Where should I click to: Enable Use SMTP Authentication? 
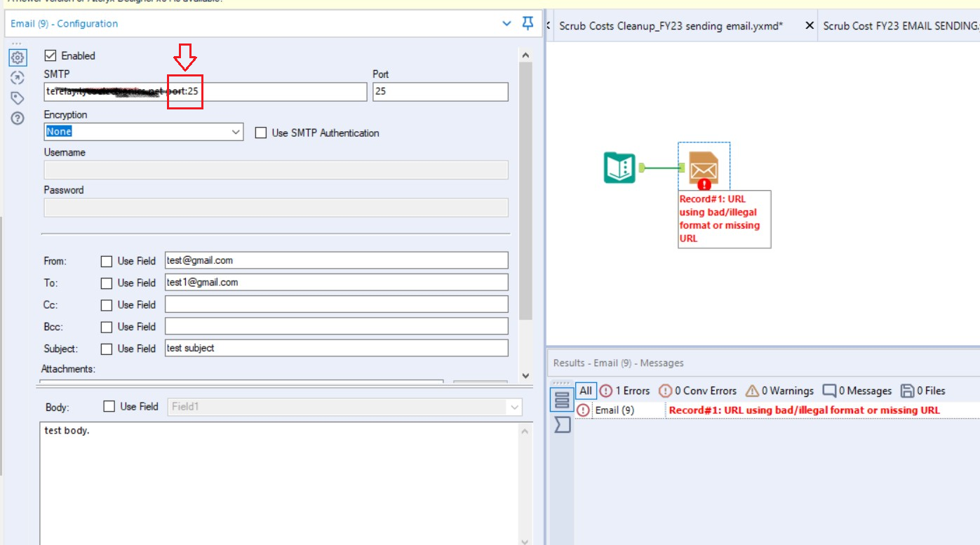click(x=260, y=133)
